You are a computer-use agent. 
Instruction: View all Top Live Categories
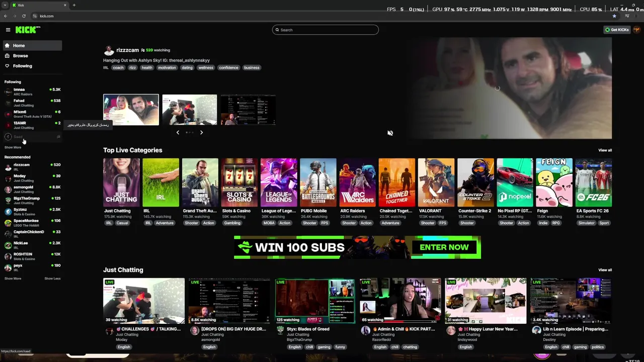coord(605,150)
